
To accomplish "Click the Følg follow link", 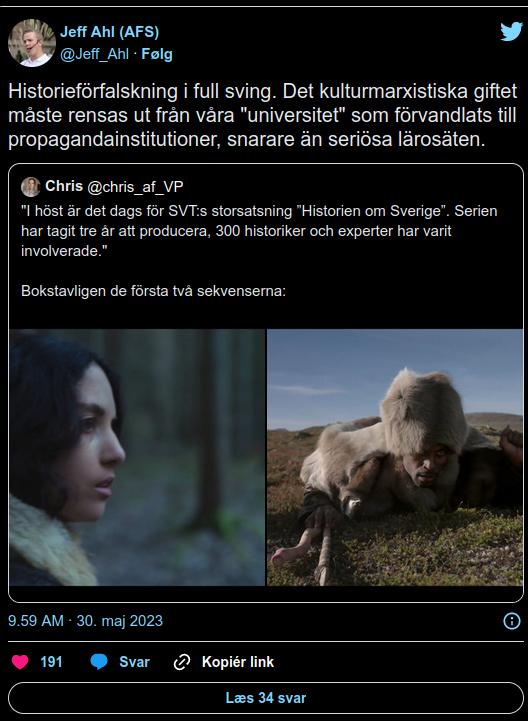I will click(157, 54).
